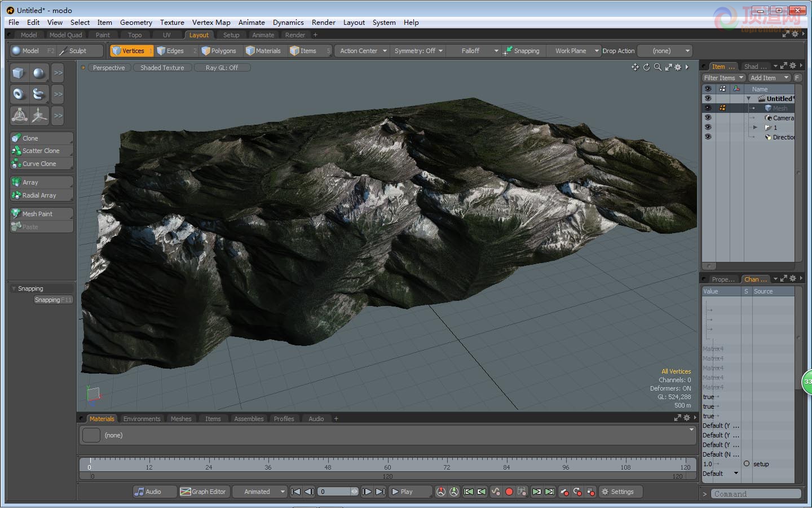This screenshot has width=812, height=508.
Task: Toggle Camera item visibility eye
Action: click(708, 117)
